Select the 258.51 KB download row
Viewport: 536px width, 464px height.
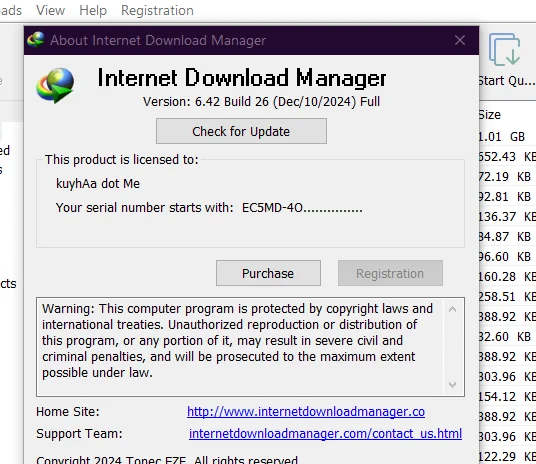(507, 297)
